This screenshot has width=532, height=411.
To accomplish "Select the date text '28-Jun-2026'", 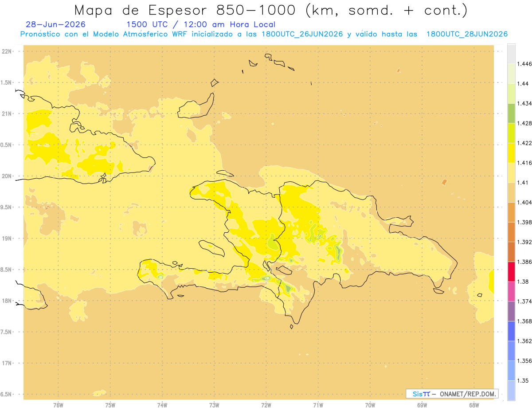I will [x=56, y=24].
